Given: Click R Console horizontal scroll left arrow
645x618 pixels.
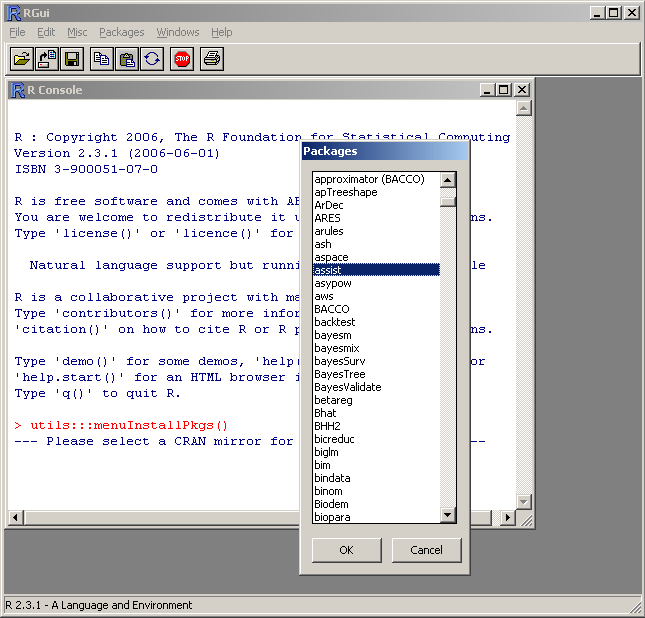Looking at the screenshot, I should [16, 518].
